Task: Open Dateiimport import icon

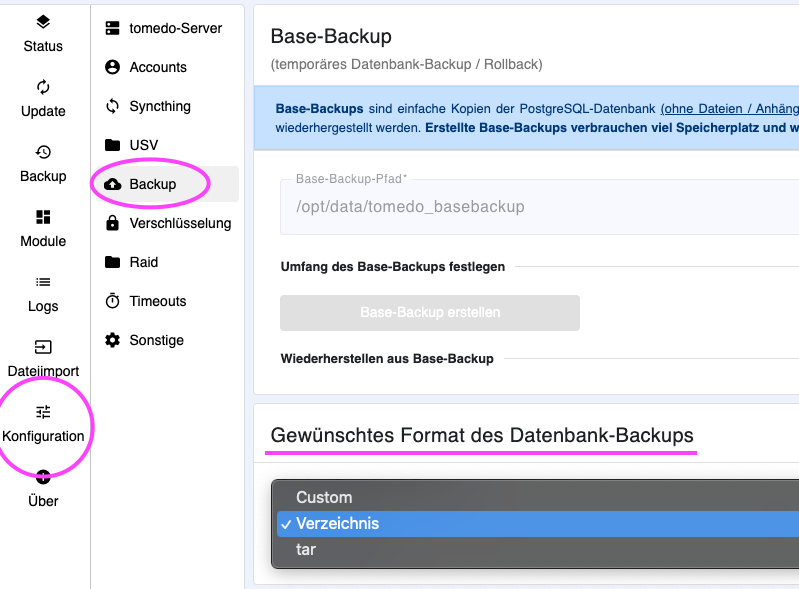Action: (43, 347)
